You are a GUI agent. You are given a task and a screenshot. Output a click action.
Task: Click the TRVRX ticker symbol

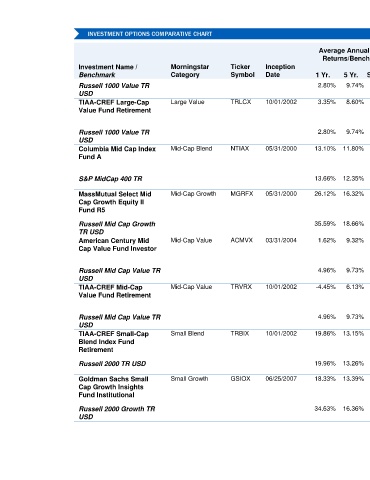pos(241,287)
